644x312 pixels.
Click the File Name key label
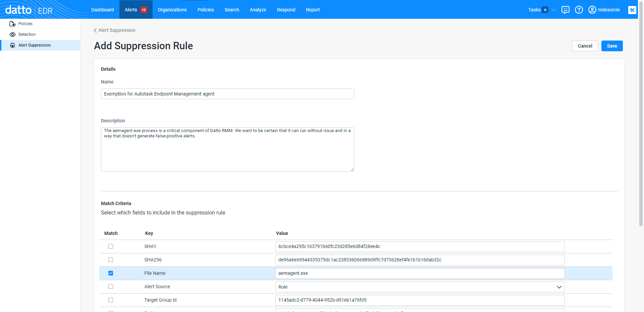[155, 273]
